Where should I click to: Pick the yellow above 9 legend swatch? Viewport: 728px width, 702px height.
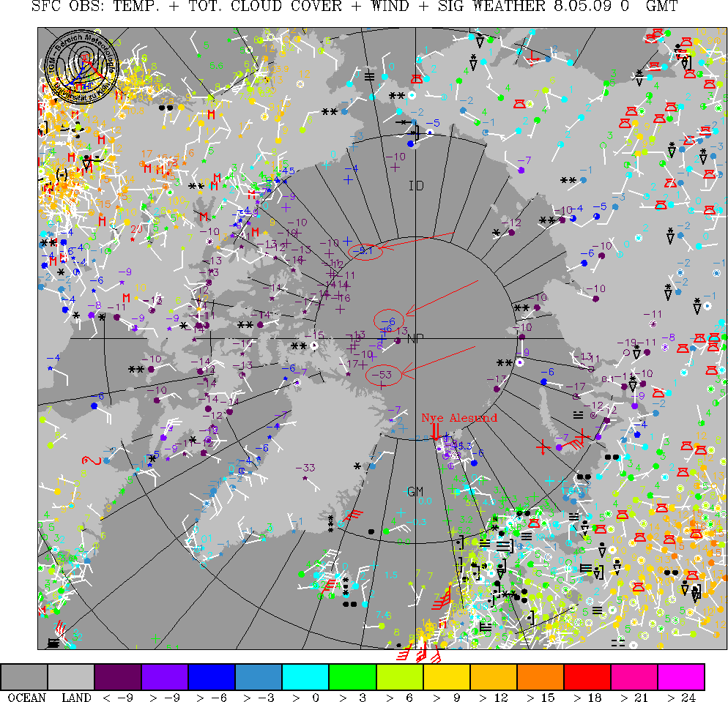446,676
